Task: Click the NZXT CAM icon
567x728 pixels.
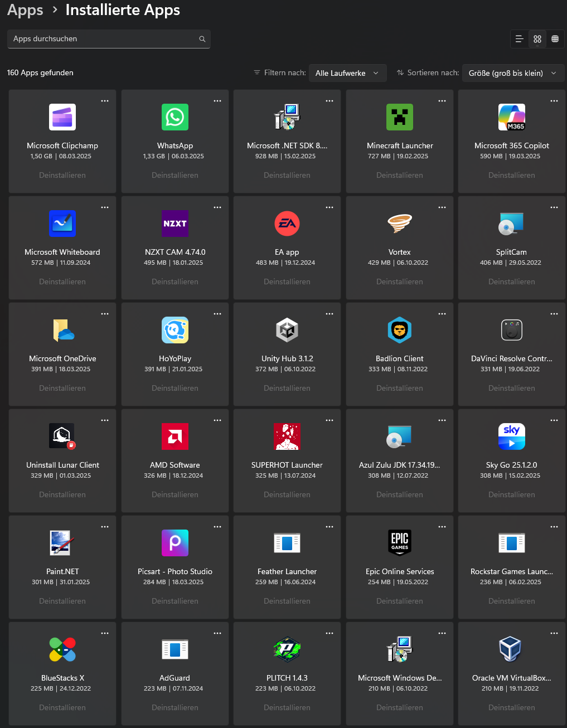Action: [x=175, y=224]
